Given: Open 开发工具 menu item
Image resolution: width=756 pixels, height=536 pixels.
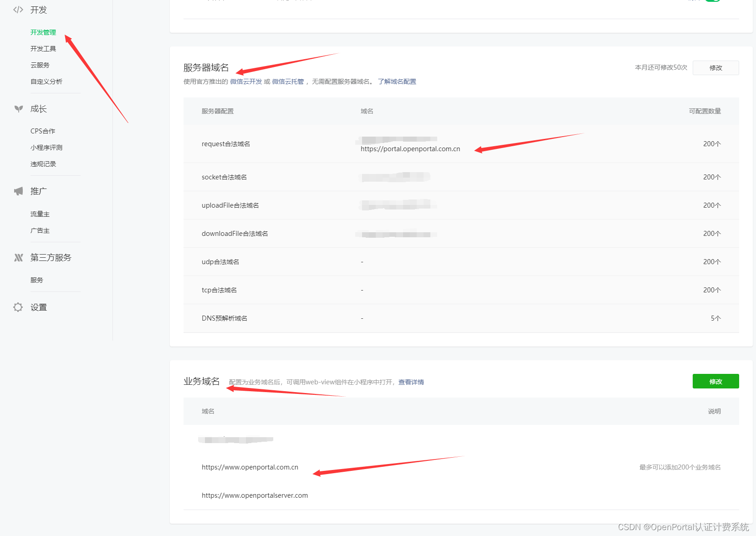Looking at the screenshot, I should [x=43, y=49].
